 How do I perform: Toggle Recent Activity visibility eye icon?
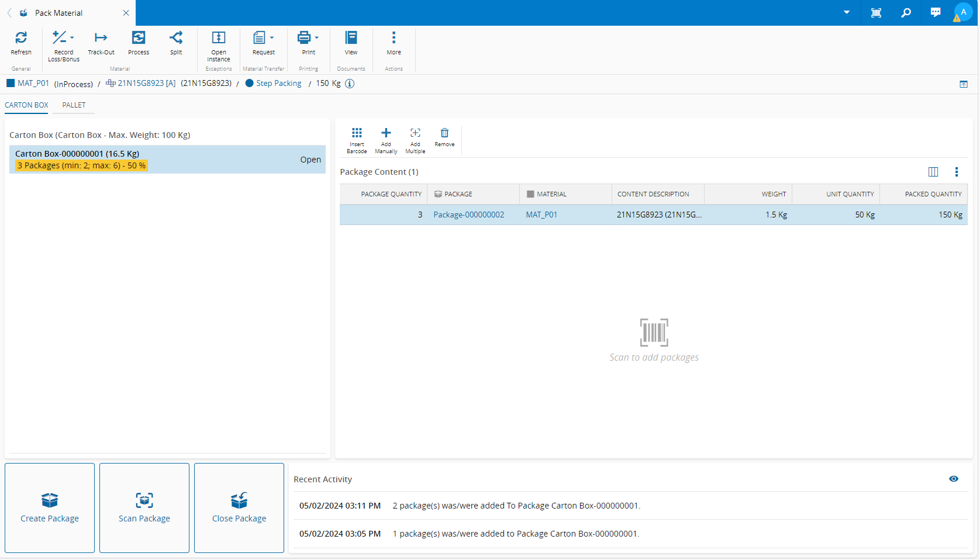point(954,479)
